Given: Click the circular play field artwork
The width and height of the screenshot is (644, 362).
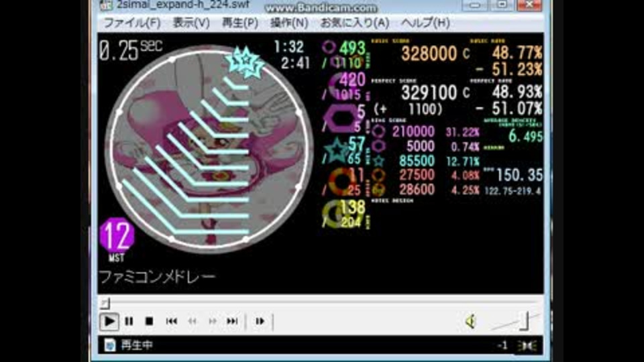Looking at the screenshot, I should [x=209, y=149].
